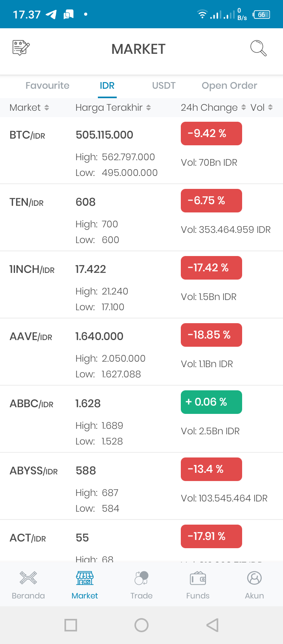The width and height of the screenshot is (283, 644).
Task: Sort by Harga Terakhir arrows
Action: click(x=149, y=108)
